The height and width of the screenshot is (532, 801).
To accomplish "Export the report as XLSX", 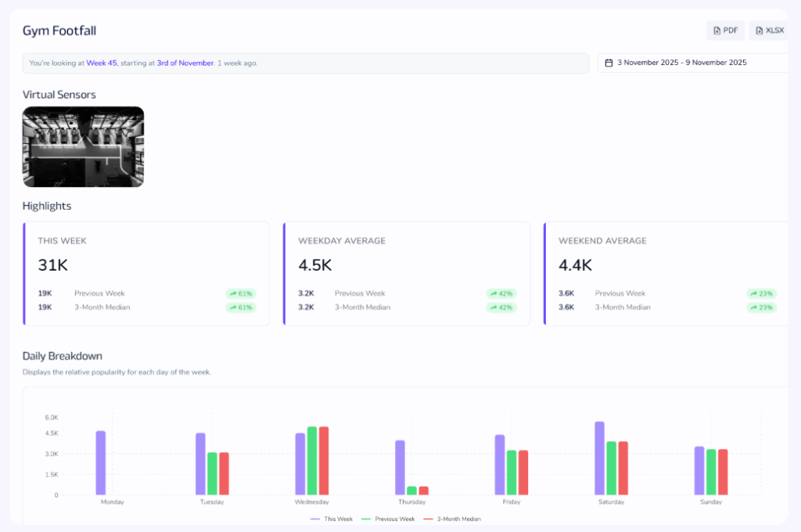I will (769, 31).
